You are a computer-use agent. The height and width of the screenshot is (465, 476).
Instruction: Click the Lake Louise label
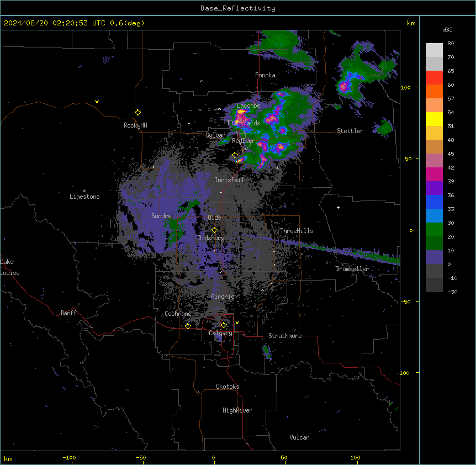click(10, 267)
